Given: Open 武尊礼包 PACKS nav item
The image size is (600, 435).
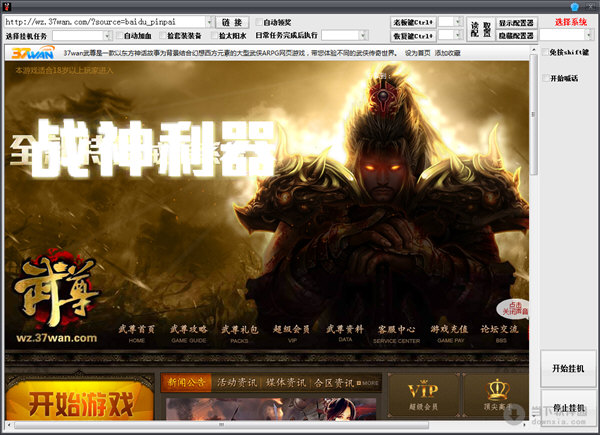Looking at the screenshot, I should pos(240,333).
